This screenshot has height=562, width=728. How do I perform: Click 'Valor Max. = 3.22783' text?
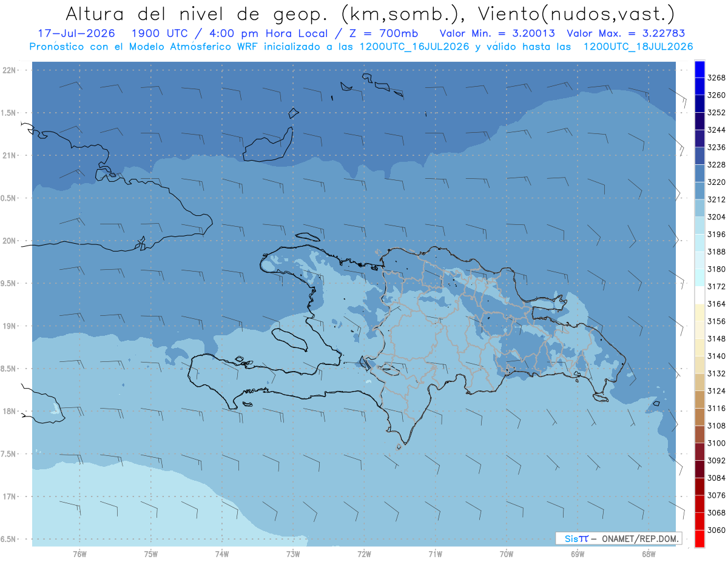click(x=626, y=33)
